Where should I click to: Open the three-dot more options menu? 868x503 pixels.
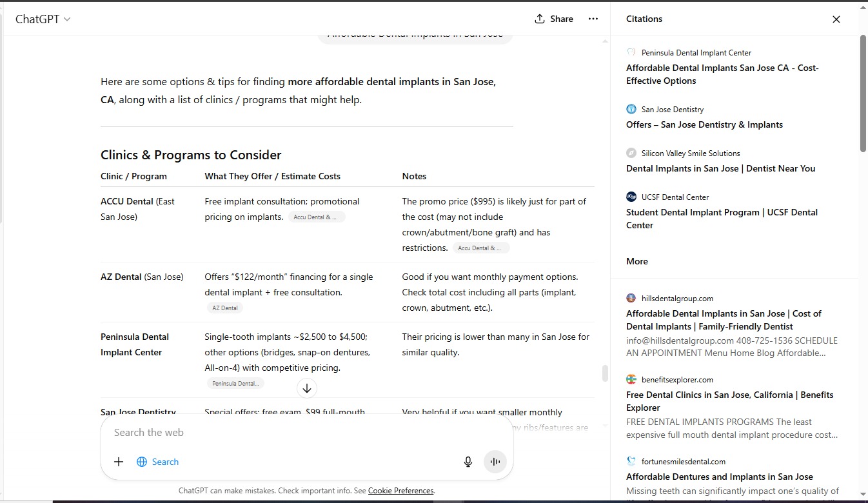593,19
